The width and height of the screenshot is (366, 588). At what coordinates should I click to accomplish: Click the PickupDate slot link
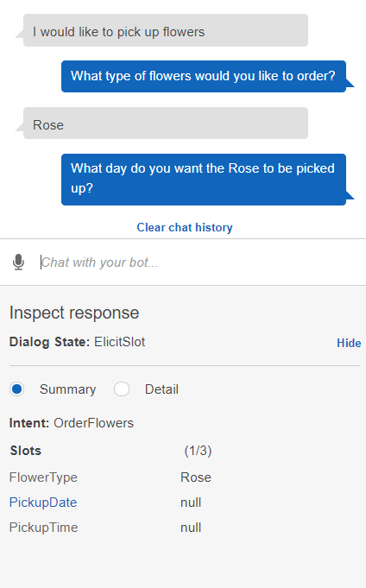43,503
